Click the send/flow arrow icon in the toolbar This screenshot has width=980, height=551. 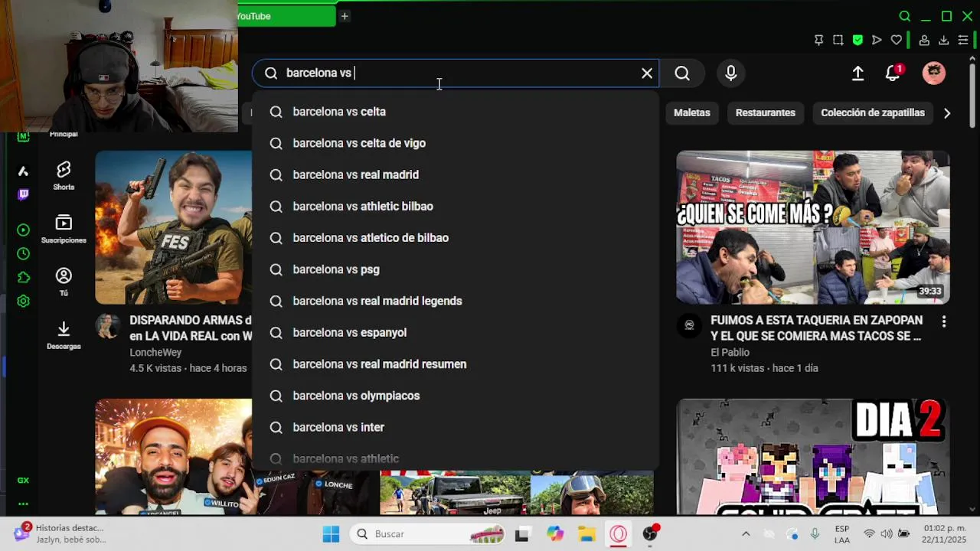[x=877, y=40]
